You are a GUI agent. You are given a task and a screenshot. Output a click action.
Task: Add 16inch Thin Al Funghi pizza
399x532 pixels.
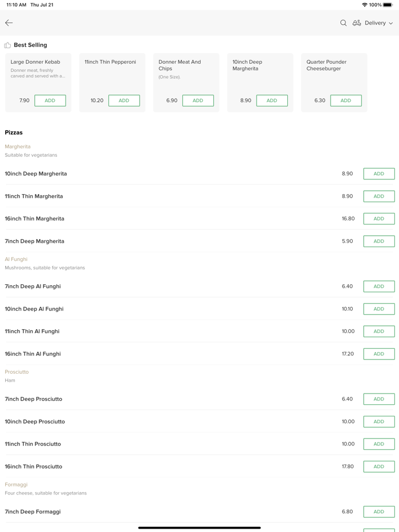[x=378, y=354]
